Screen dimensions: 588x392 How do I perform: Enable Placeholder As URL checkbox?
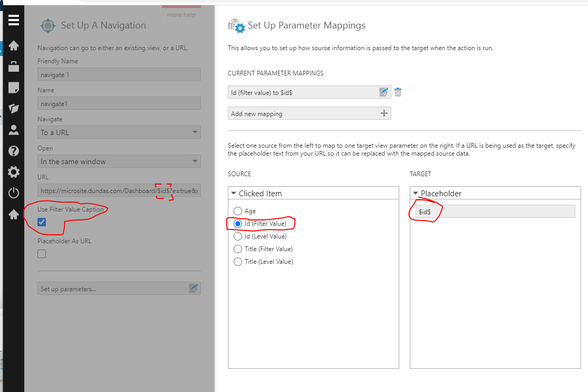pyautogui.click(x=42, y=254)
